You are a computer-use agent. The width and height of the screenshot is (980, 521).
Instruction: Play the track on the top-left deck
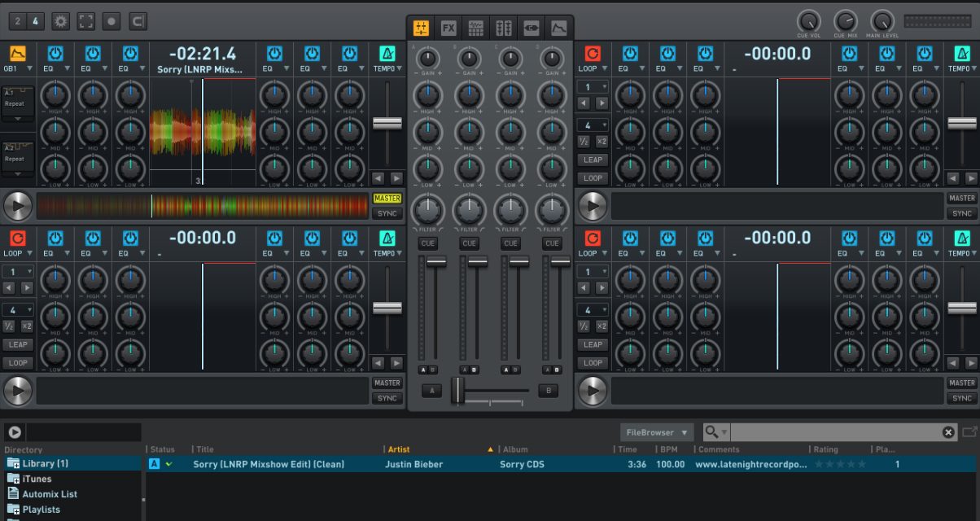[18, 206]
